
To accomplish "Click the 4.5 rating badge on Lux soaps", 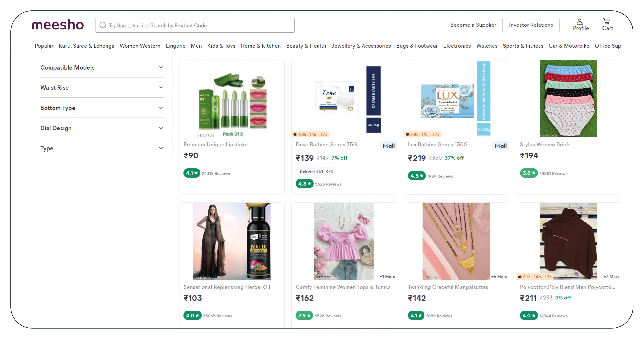I will 416,176.
